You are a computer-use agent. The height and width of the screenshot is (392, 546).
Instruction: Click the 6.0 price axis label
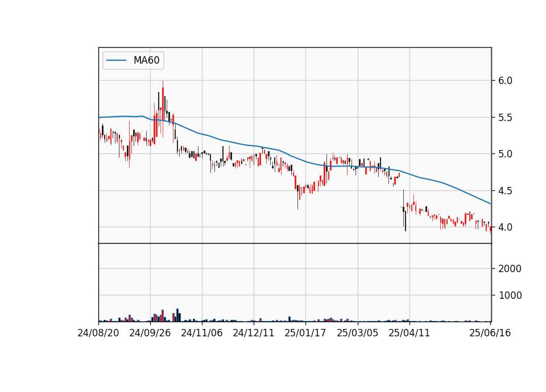pos(505,81)
